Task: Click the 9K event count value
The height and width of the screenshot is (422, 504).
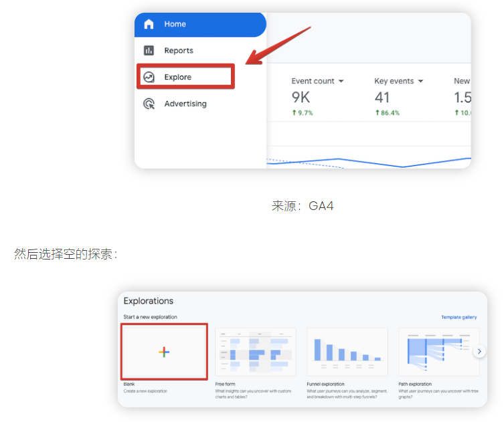Action: click(x=301, y=98)
